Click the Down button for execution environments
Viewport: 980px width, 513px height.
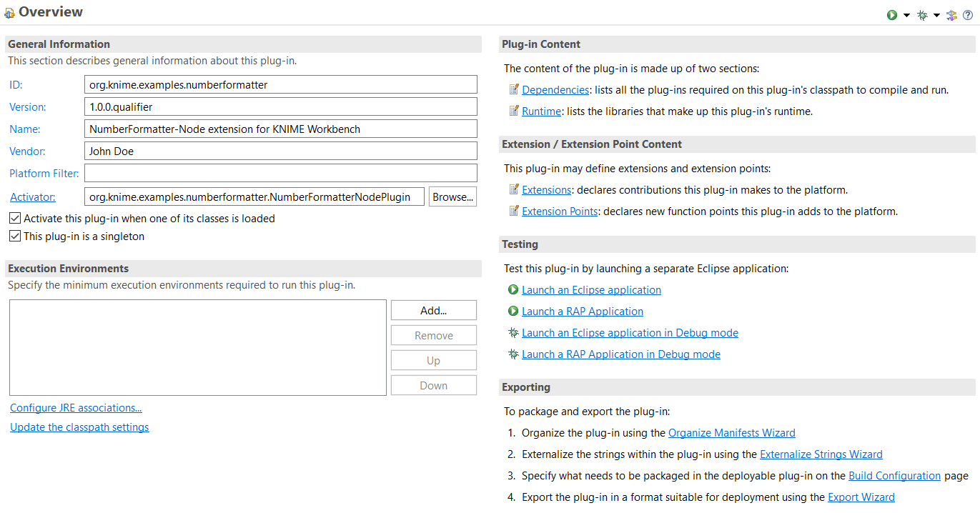[434, 385]
